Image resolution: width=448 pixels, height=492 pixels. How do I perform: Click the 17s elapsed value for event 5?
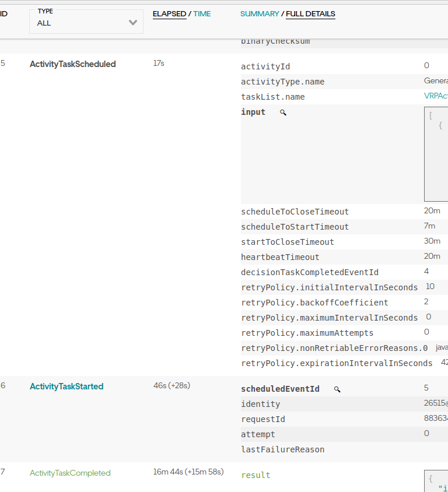[158, 63]
